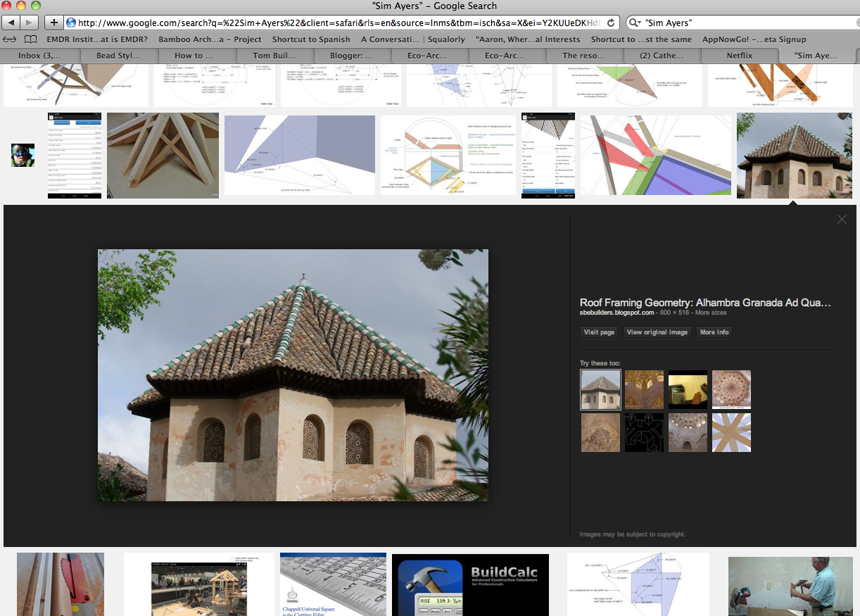Click the Visit page button
The image size is (860, 616).
point(598,332)
